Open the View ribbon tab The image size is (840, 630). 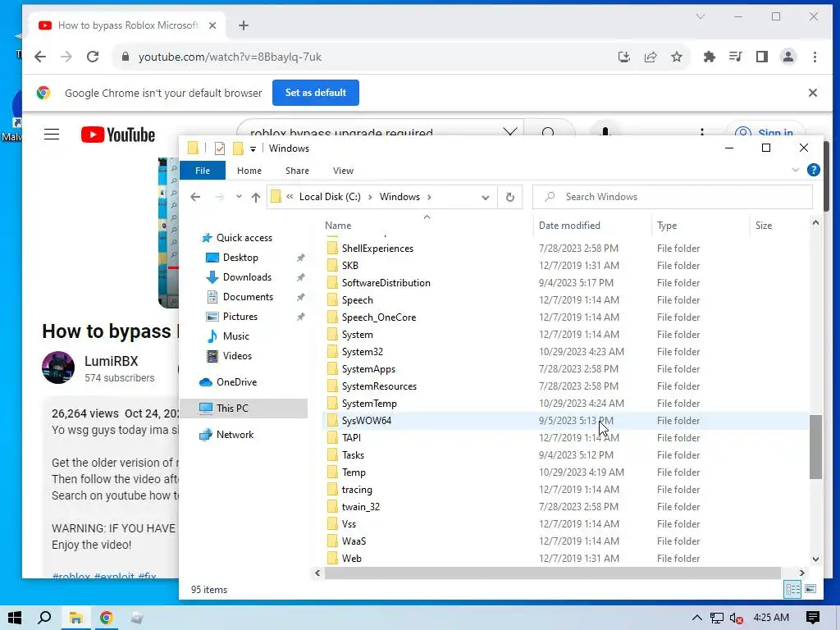[x=343, y=171]
